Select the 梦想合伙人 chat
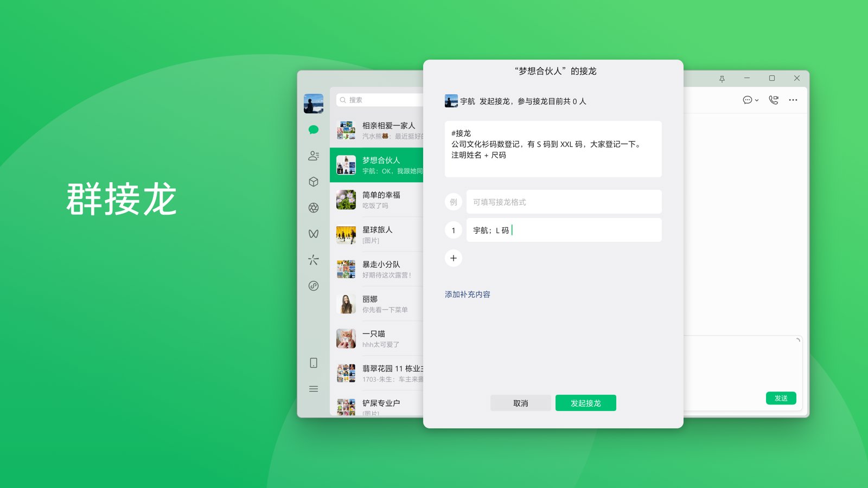The height and width of the screenshot is (488, 868). [x=376, y=165]
